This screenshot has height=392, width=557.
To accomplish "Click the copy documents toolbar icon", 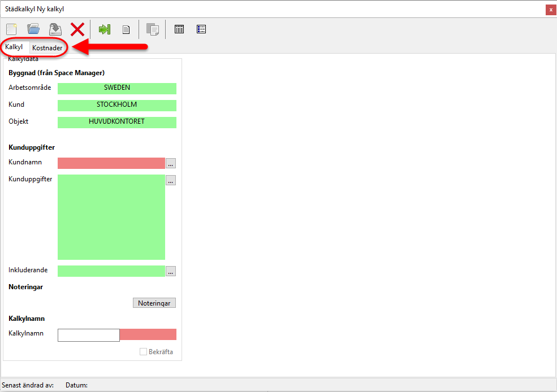I will (152, 29).
